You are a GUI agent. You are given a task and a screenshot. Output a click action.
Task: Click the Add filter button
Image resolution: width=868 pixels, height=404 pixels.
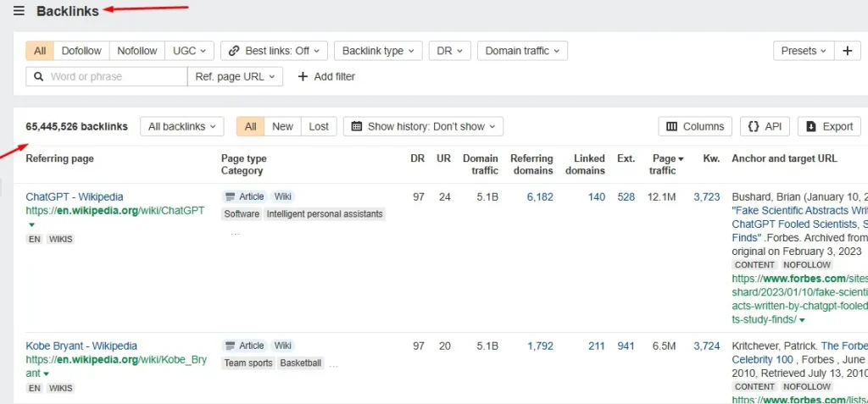click(326, 76)
